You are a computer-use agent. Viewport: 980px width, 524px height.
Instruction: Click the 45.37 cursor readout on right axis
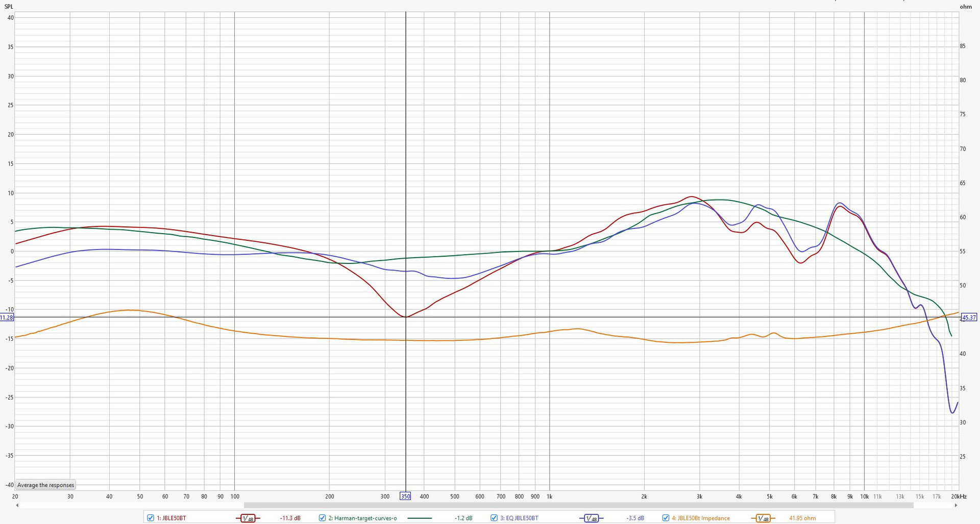tap(969, 317)
